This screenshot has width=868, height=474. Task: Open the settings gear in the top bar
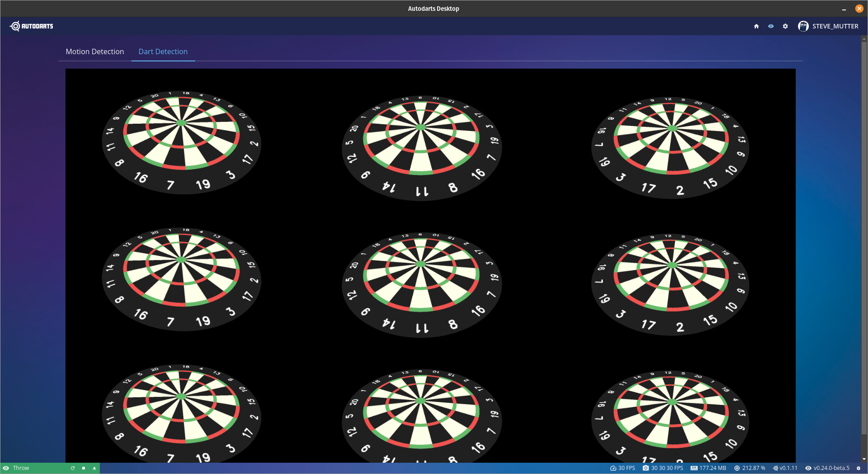(x=785, y=26)
